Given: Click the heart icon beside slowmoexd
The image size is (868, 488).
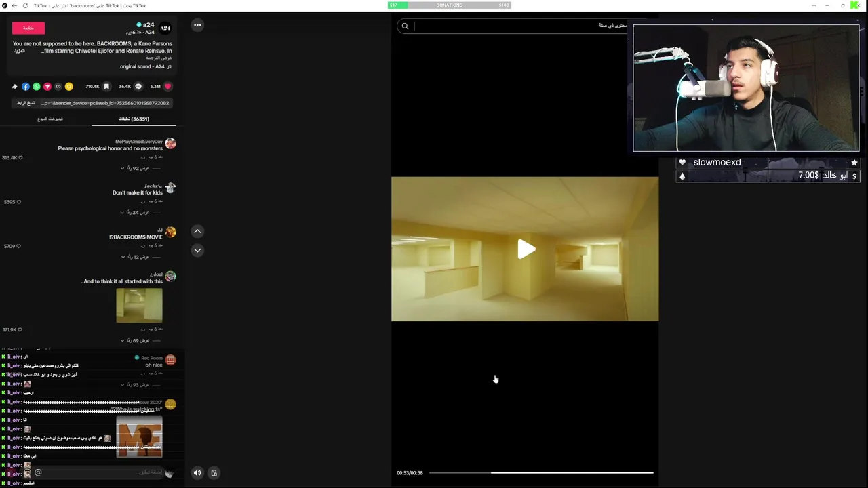Looking at the screenshot, I should click(682, 163).
